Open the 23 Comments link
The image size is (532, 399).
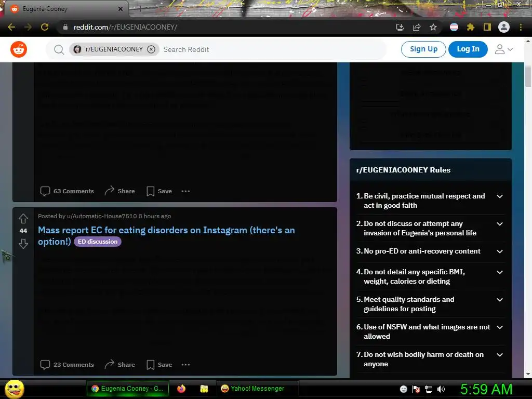pos(67,365)
